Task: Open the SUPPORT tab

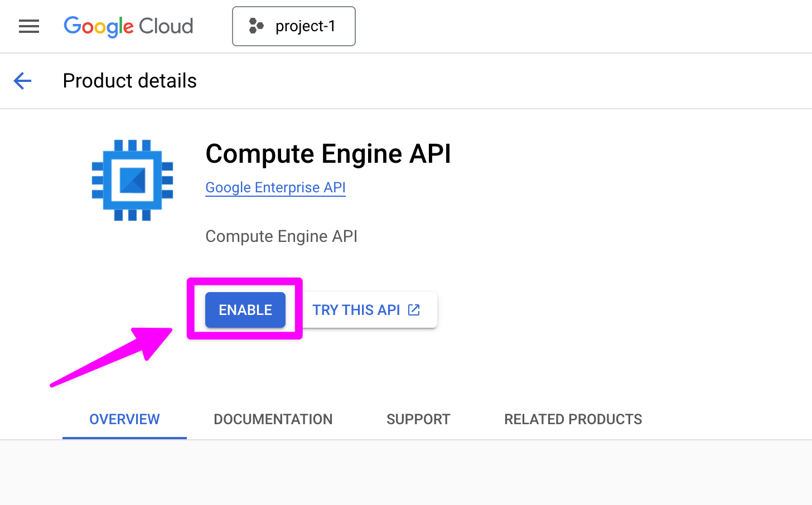Action: point(418,419)
